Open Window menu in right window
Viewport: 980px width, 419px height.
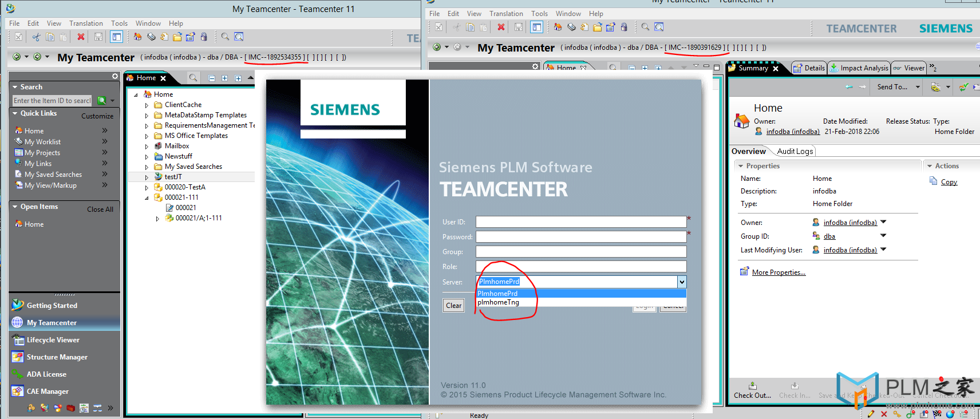568,14
